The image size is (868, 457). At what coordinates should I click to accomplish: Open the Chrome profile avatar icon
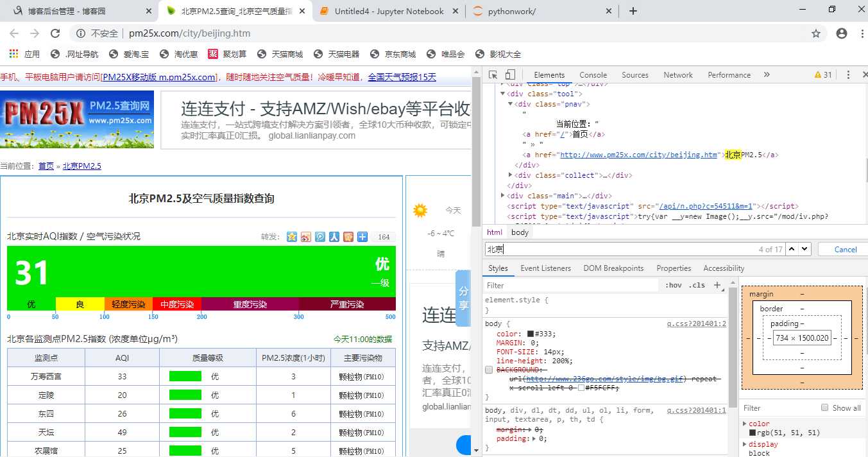[842, 33]
